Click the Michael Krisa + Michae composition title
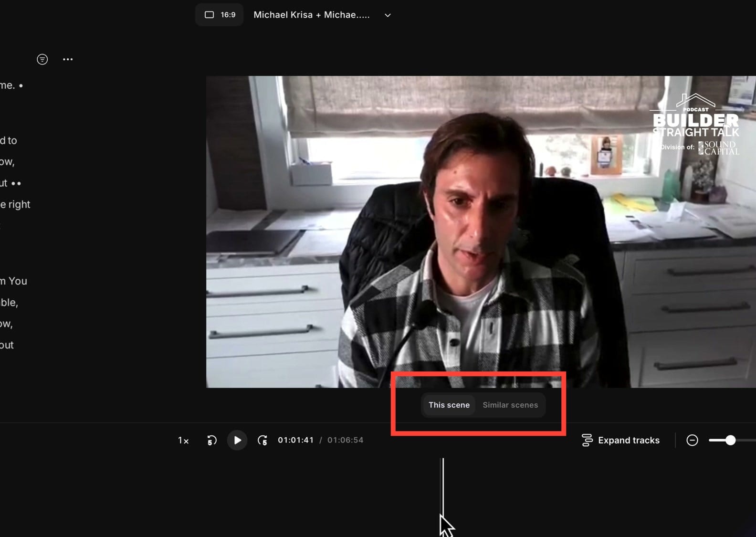The width and height of the screenshot is (756, 537). click(x=311, y=15)
